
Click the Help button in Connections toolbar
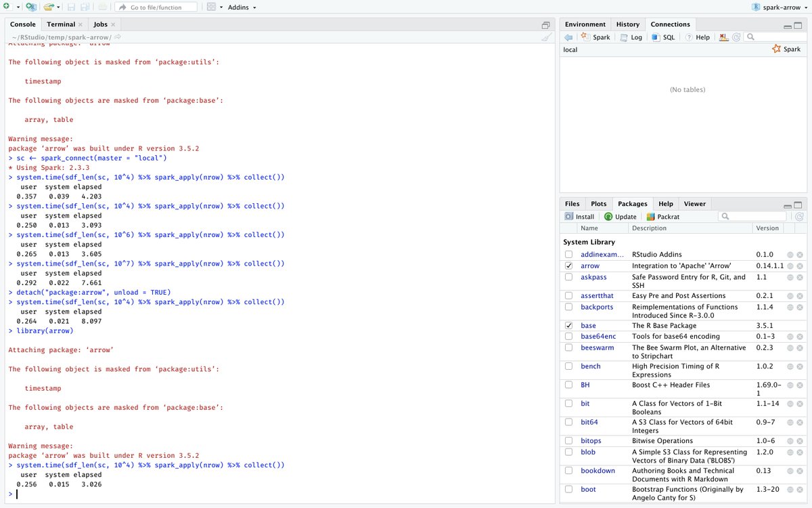[698, 37]
